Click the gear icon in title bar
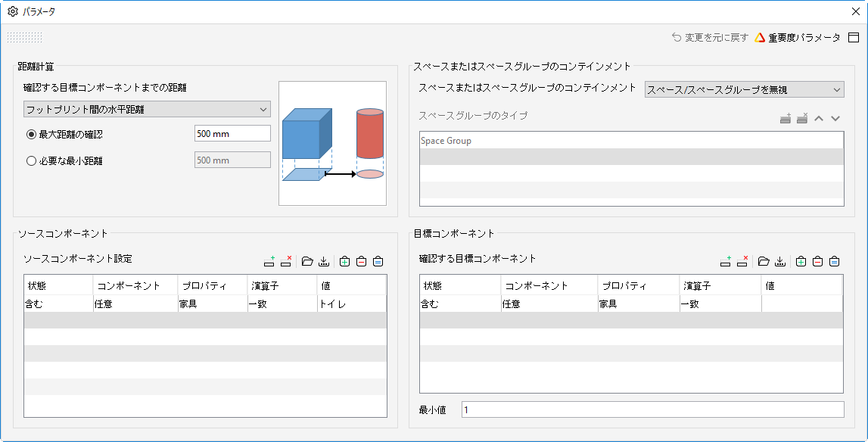Viewport: 868px width, 442px height. click(x=13, y=11)
